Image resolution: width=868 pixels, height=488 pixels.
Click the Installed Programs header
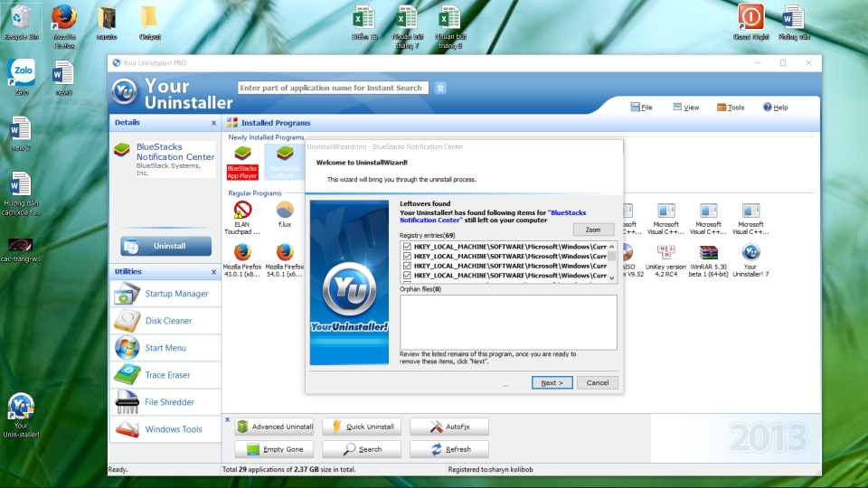click(275, 123)
